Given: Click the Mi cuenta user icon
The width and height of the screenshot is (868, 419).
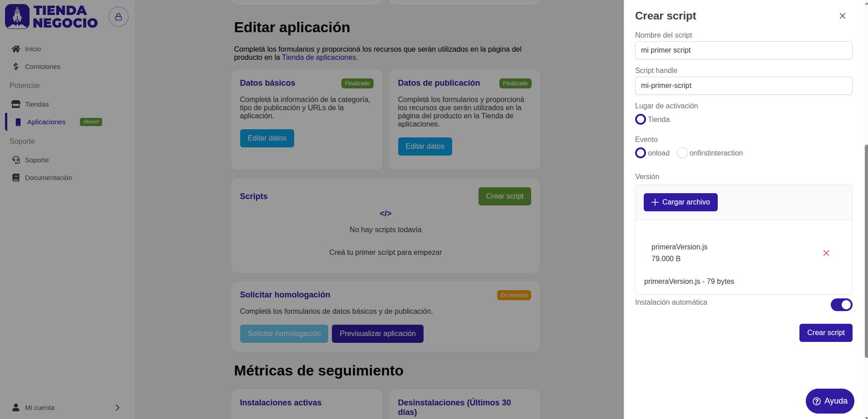Looking at the screenshot, I should (x=16, y=407).
